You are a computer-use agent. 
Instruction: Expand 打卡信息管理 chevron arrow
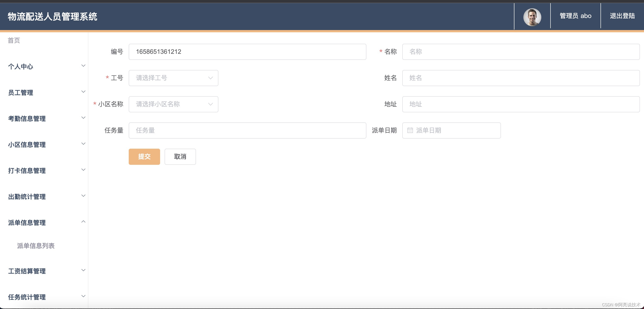(x=83, y=170)
